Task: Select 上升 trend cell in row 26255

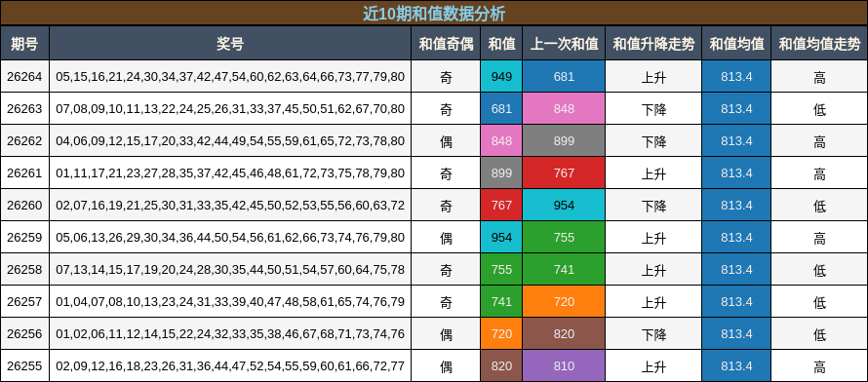Action: coord(653,366)
